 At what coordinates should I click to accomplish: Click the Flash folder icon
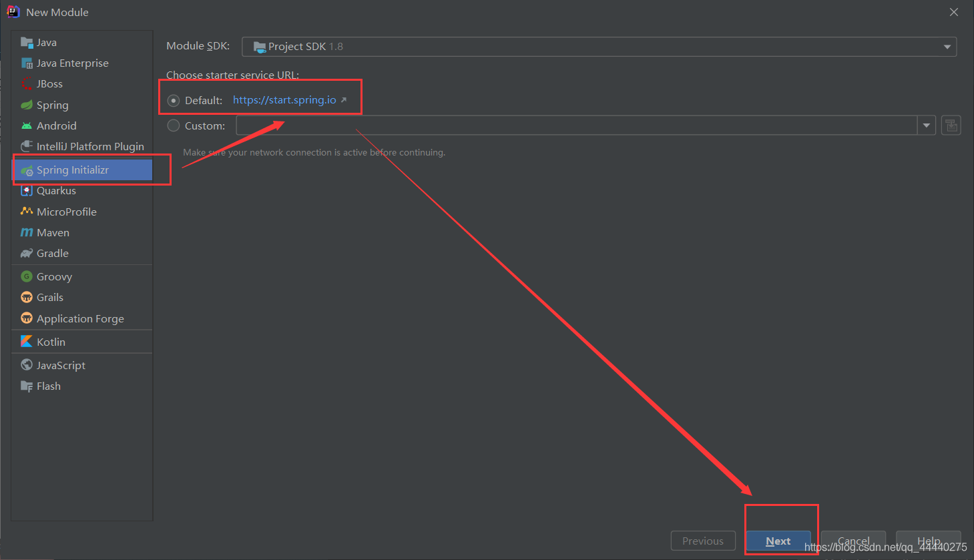coord(27,386)
